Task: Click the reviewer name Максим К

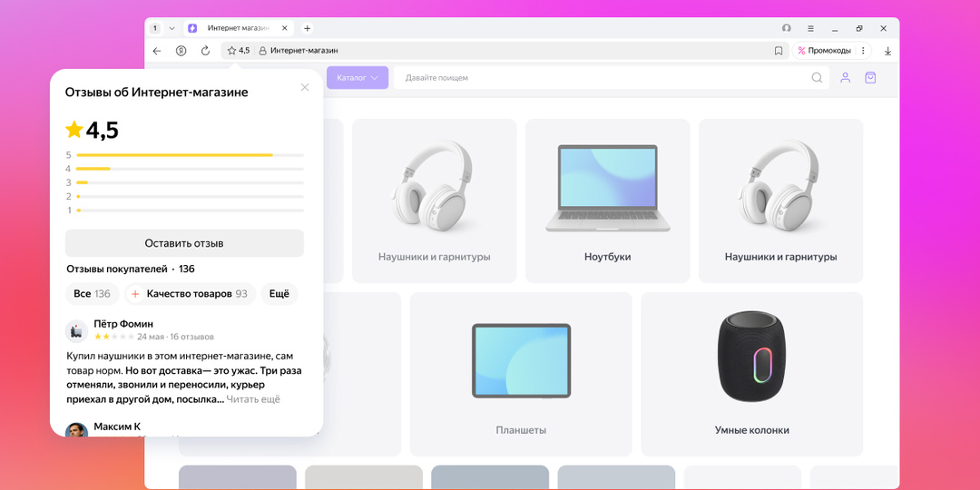Action: (x=117, y=426)
